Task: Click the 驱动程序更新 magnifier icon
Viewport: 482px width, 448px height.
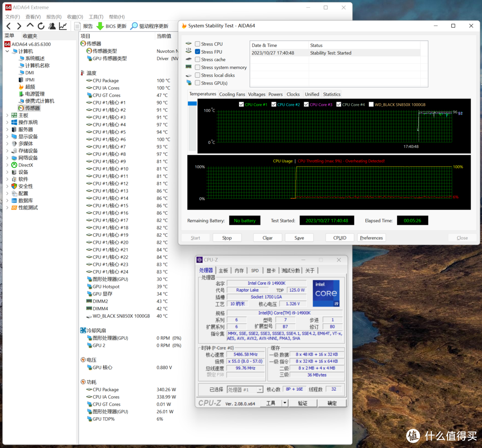Action: coord(134,26)
